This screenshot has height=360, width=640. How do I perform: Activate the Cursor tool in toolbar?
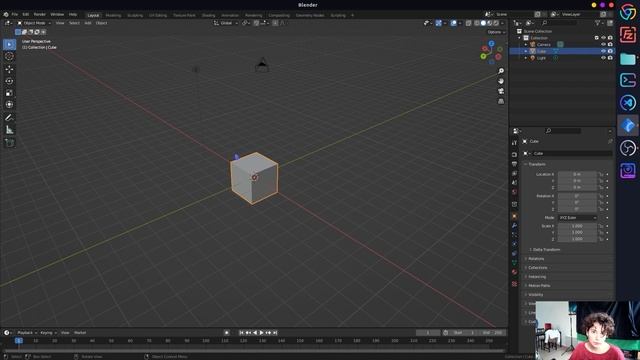tap(9, 57)
